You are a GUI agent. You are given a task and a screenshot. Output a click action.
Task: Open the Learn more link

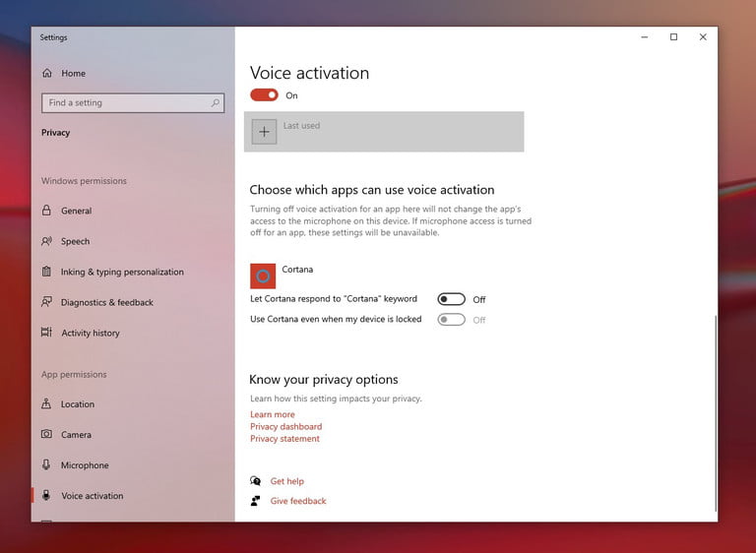(273, 414)
